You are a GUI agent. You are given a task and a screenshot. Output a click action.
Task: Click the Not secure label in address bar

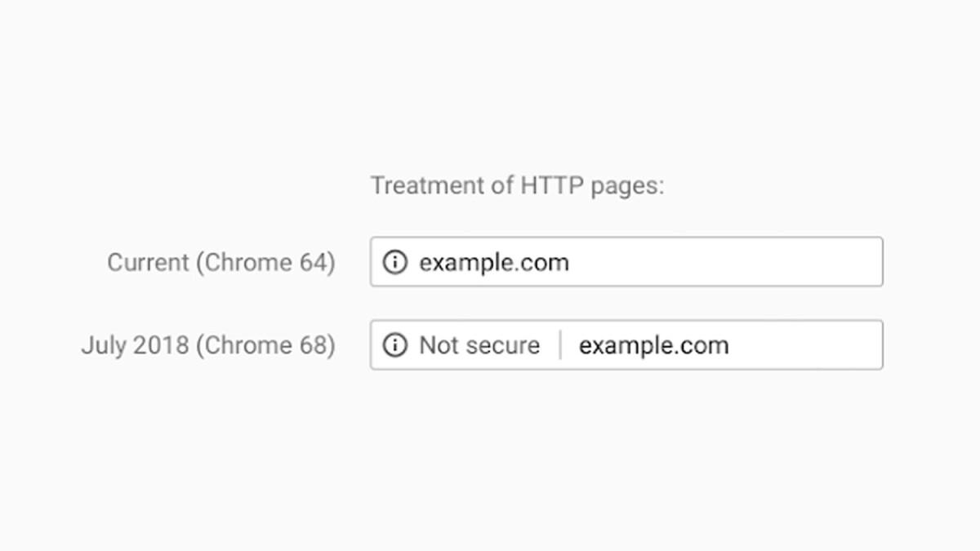[479, 345]
